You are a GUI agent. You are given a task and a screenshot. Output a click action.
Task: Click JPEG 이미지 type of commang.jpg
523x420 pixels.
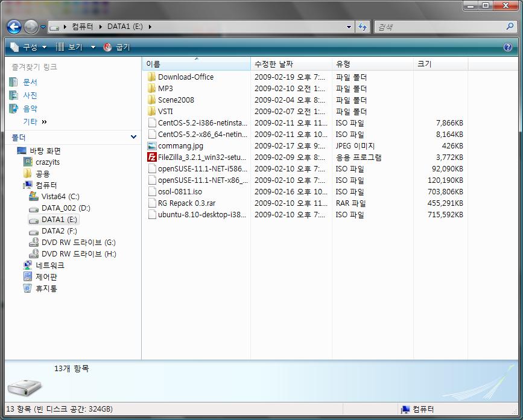click(x=355, y=146)
